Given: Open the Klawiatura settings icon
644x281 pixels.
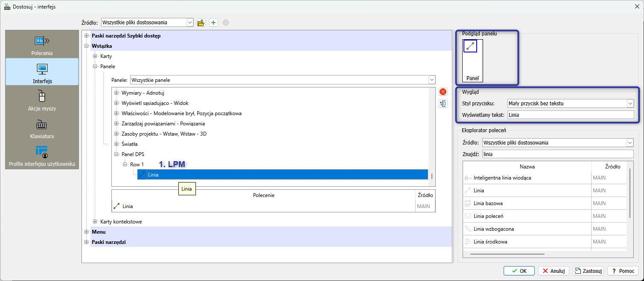Looking at the screenshot, I should click(x=42, y=125).
